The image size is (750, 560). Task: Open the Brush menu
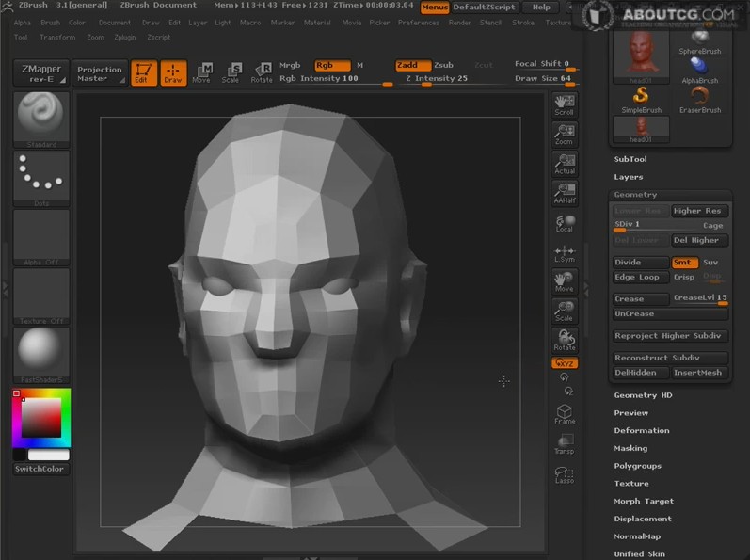pyautogui.click(x=50, y=23)
